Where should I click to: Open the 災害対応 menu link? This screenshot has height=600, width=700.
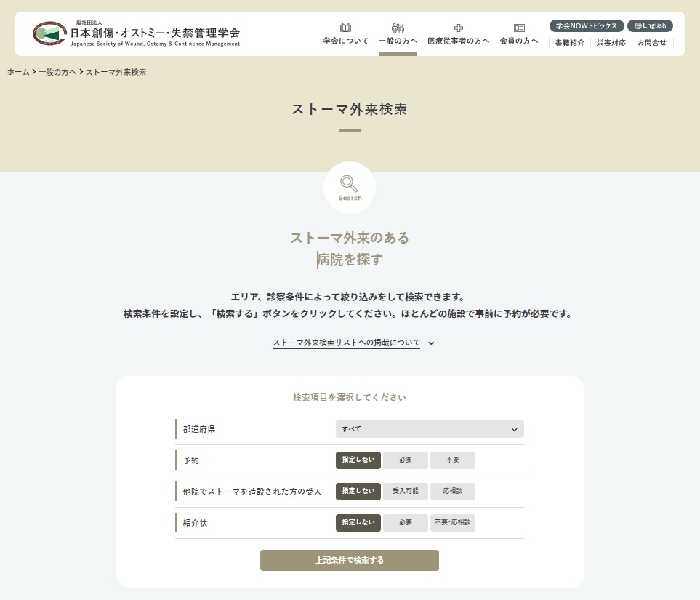click(611, 43)
